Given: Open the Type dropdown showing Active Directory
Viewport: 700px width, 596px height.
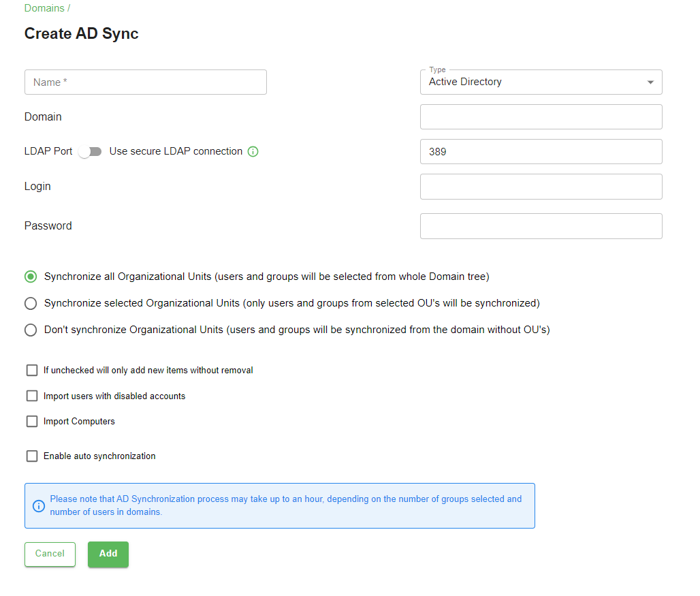Looking at the screenshot, I should point(541,82).
